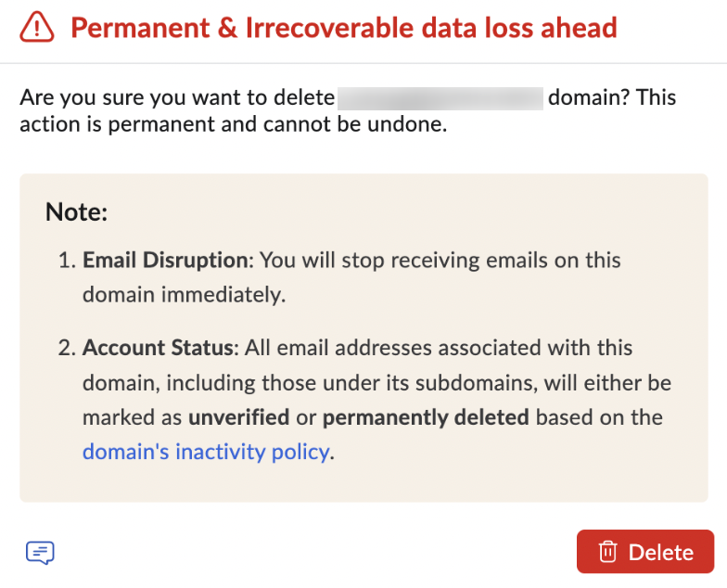Click the words 'domain immediately'
This screenshot has width=727, height=588.
pyautogui.click(x=183, y=295)
